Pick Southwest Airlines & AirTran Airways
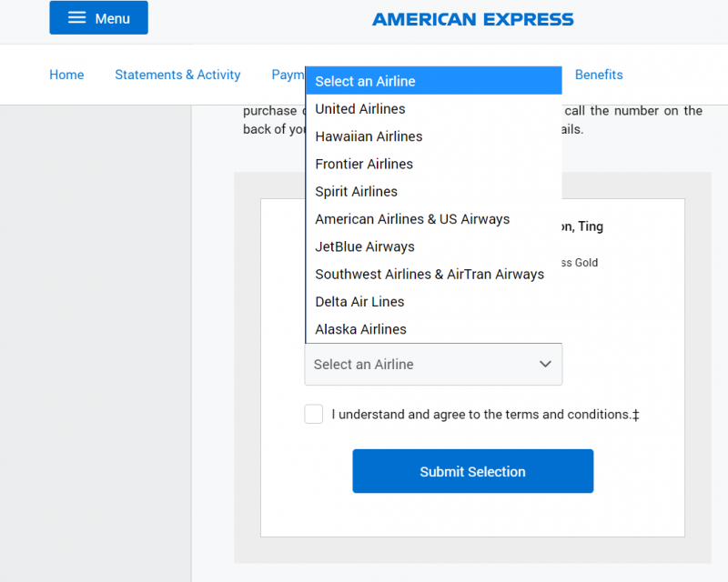Screen dimensions: 728x582 (430, 275)
